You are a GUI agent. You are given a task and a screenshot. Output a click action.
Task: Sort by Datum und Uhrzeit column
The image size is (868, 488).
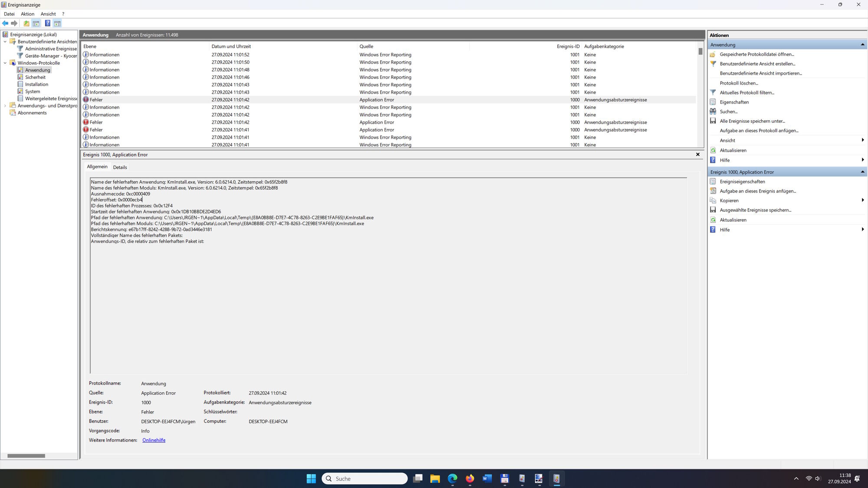[283, 46]
